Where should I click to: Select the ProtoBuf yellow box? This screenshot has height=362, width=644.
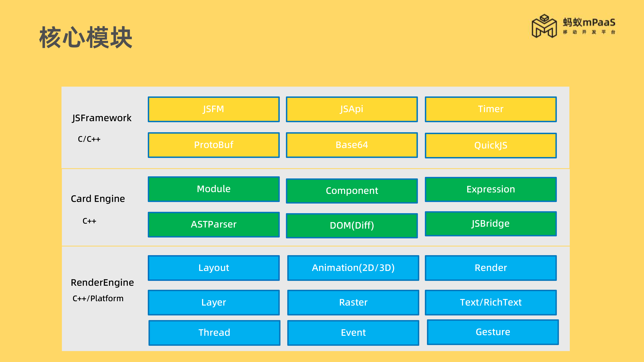click(213, 145)
